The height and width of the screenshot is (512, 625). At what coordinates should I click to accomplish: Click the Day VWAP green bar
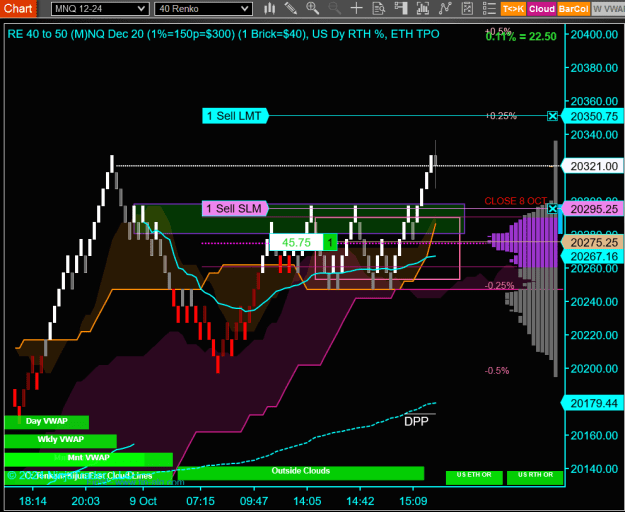(x=46, y=422)
